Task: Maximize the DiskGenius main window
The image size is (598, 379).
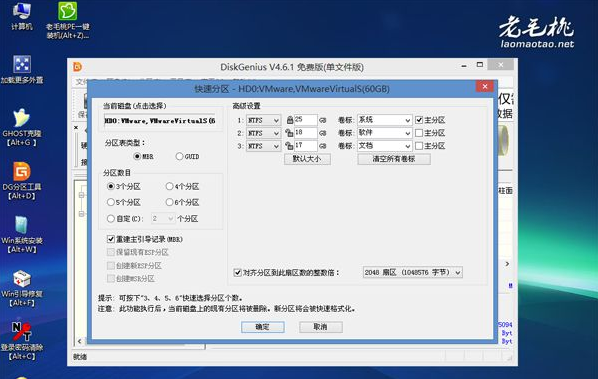Action: 480,65
